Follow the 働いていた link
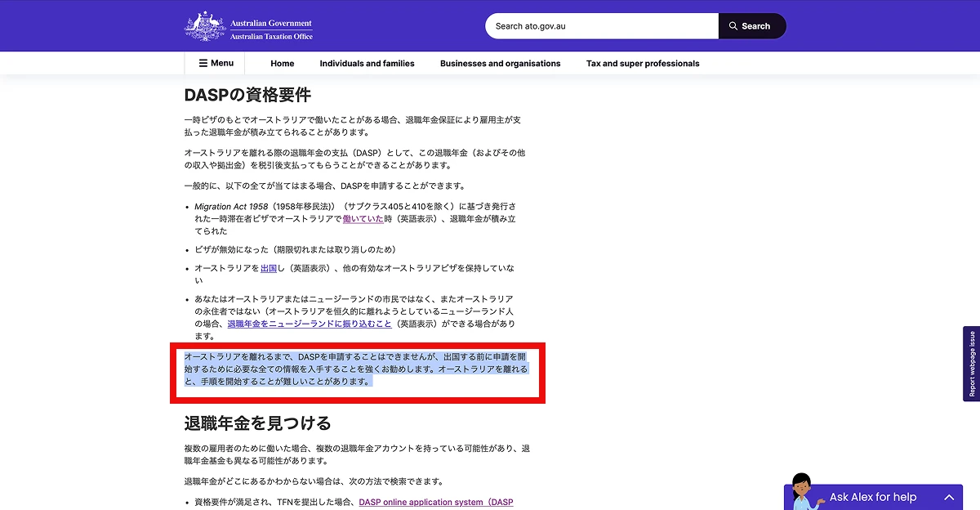Image resolution: width=980 pixels, height=510 pixels. coord(363,219)
